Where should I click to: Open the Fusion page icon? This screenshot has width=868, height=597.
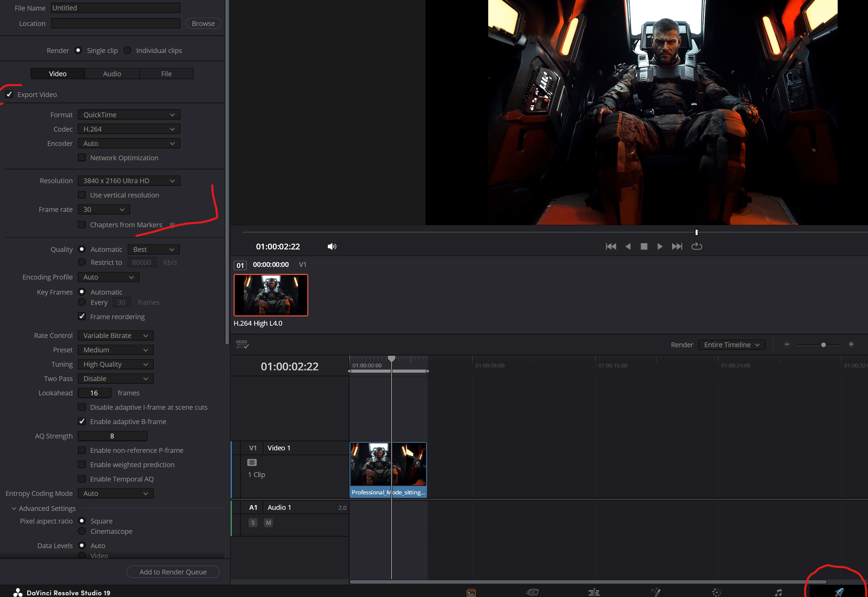pyautogui.click(x=656, y=592)
